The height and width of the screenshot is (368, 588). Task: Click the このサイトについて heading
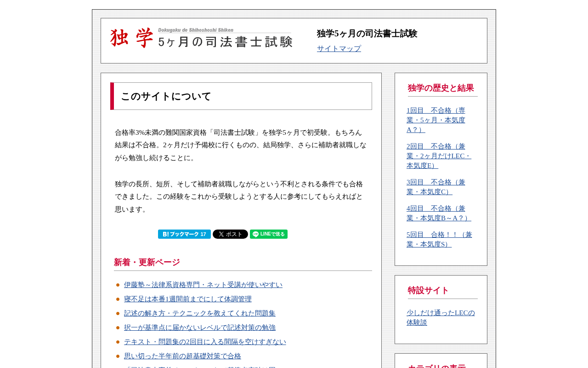tap(241, 96)
